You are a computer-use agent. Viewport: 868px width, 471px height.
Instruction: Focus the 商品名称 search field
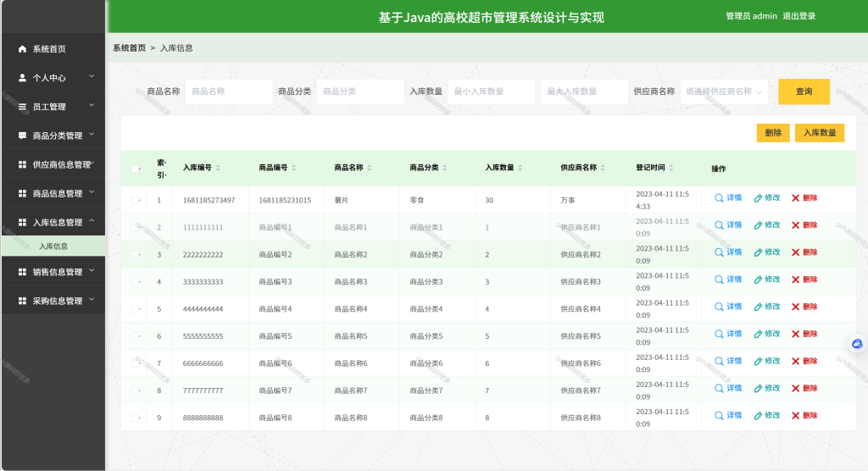coord(229,91)
